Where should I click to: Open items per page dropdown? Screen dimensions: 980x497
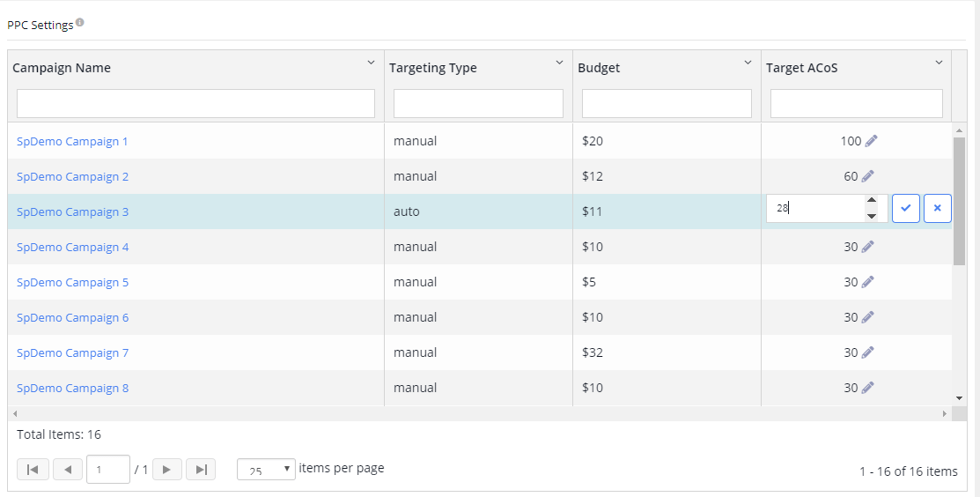[x=266, y=470]
